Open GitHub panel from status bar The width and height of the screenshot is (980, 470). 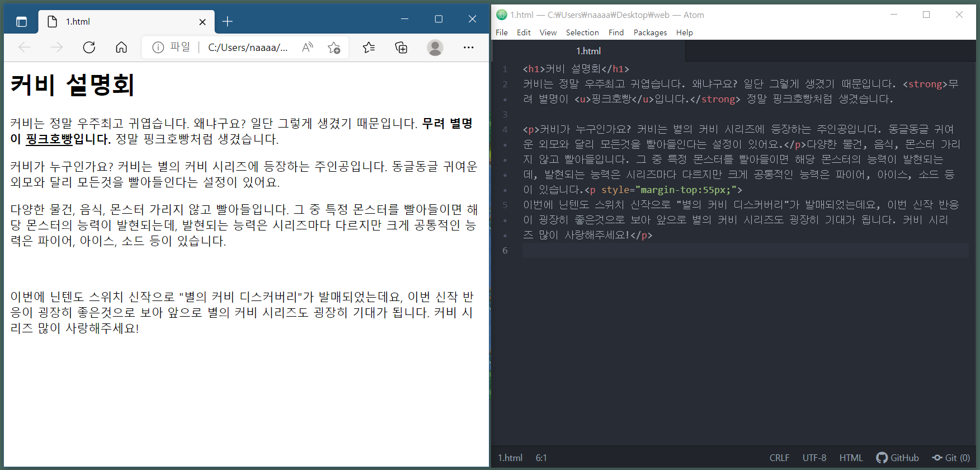897,458
